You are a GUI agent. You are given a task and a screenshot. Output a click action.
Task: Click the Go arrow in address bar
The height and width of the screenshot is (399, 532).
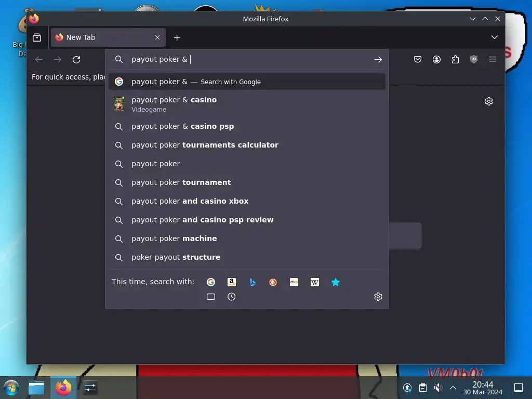[378, 59]
